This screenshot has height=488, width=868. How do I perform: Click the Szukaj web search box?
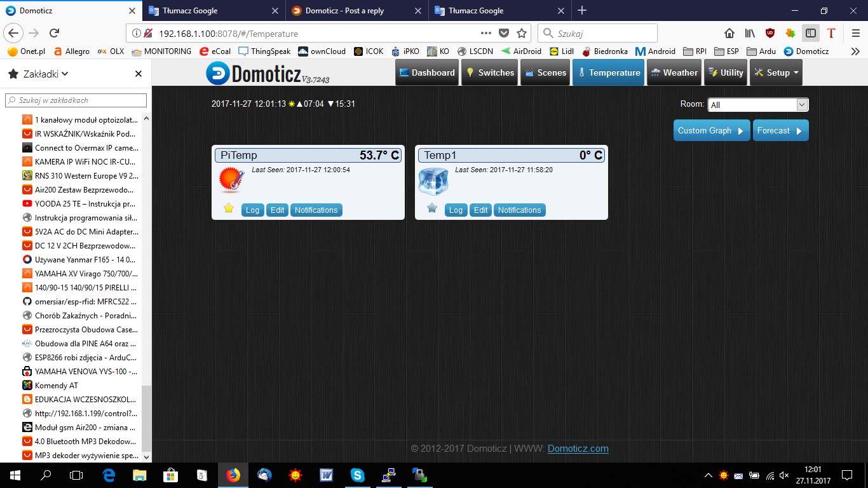point(597,33)
